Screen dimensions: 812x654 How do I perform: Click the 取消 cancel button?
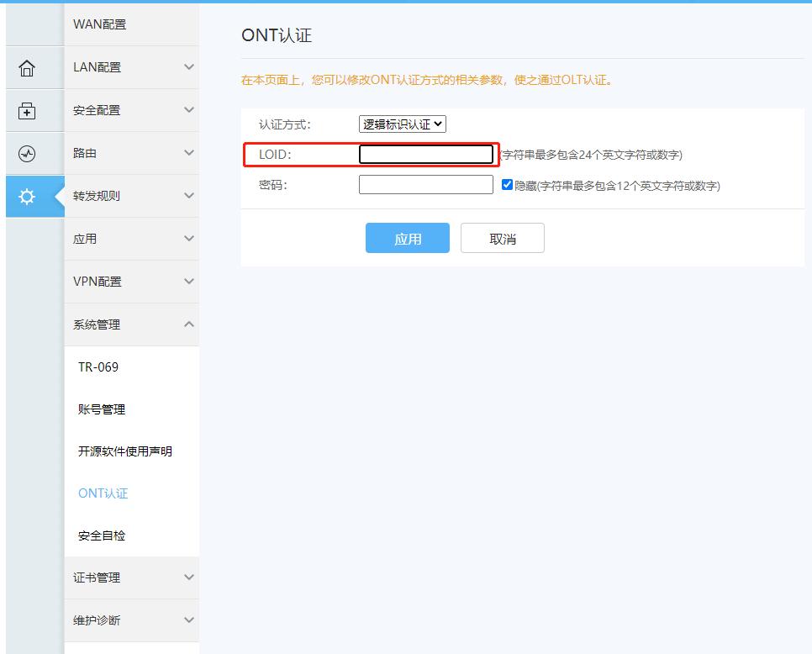click(503, 238)
